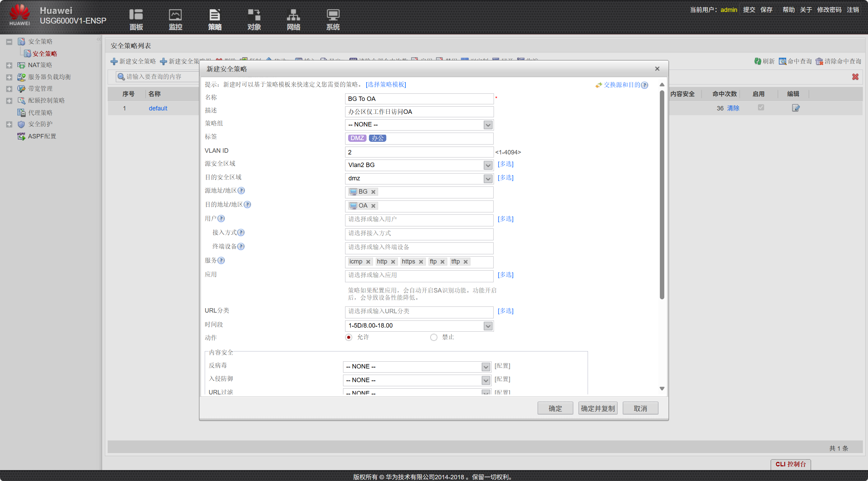Collapse the 安全策略 tree node
The image size is (868, 481).
(x=9, y=42)
